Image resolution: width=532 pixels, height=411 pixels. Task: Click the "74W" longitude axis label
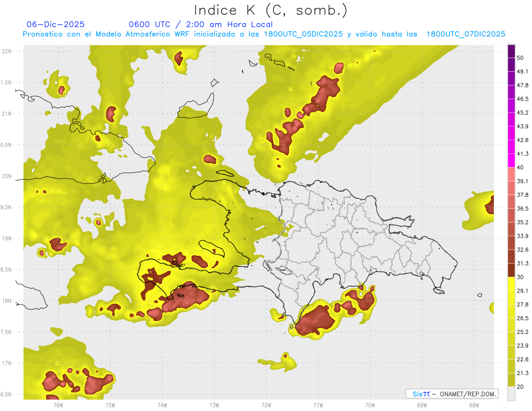(162, 405)
